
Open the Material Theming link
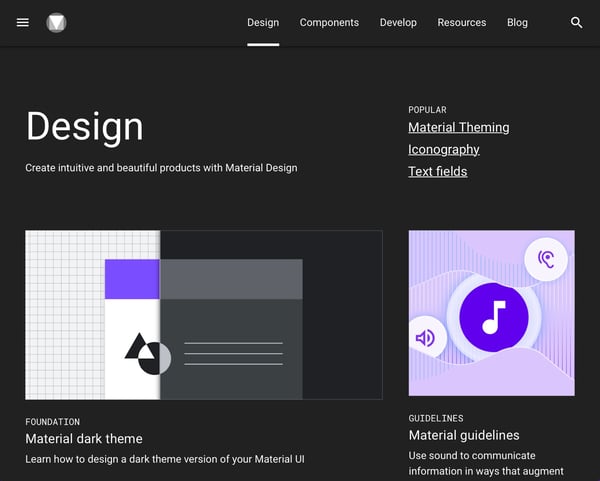coord(458,127)
